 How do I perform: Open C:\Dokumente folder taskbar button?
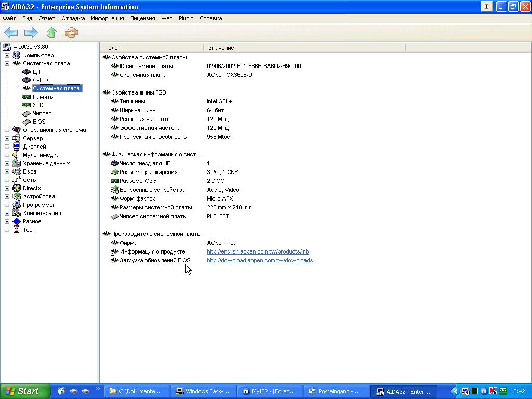[137, 392]
